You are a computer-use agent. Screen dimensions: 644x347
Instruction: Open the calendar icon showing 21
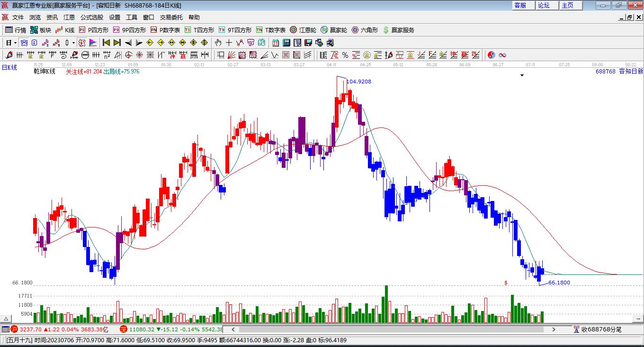275,43
